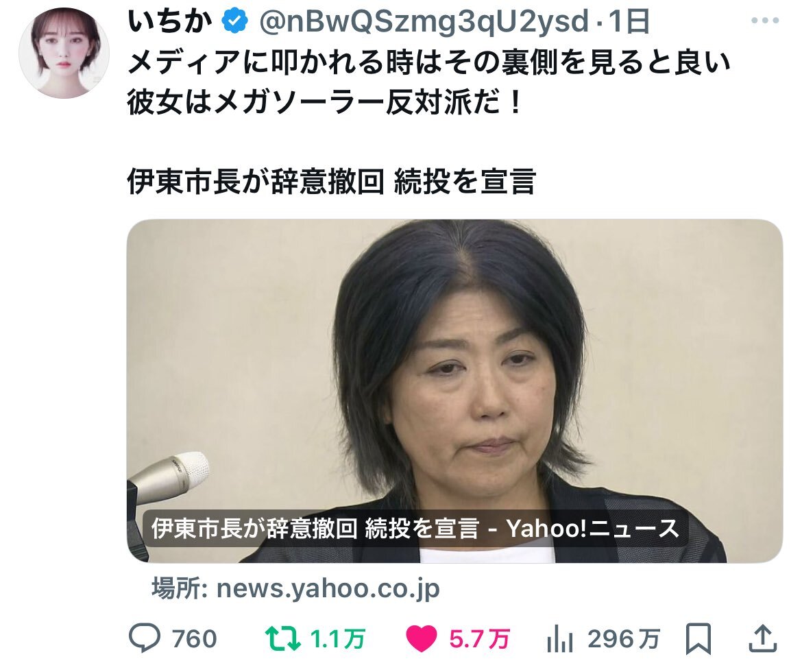Click the 296万 views count
Image resolution: width=802 pixels, height=672 pixels.
[624, 639]
